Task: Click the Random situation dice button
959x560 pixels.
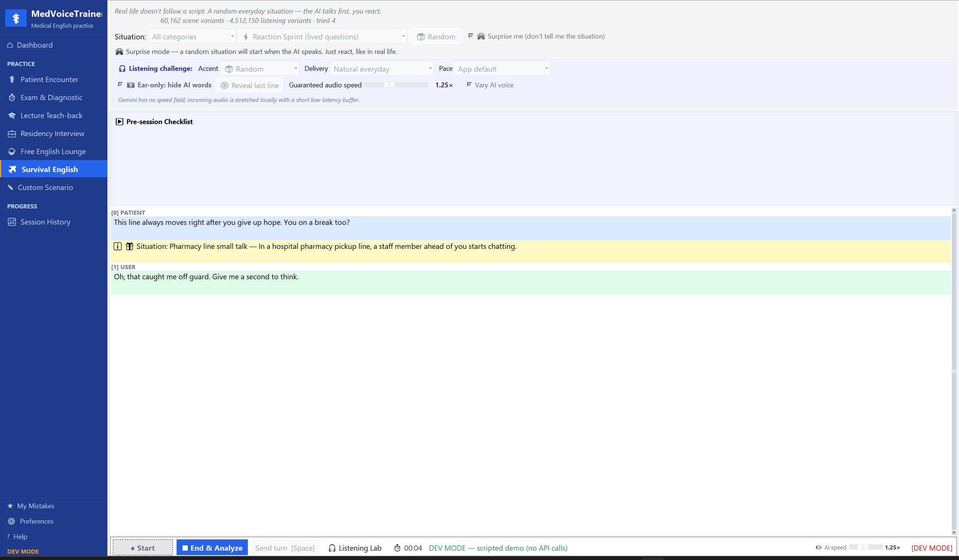Action: (436, 36)
